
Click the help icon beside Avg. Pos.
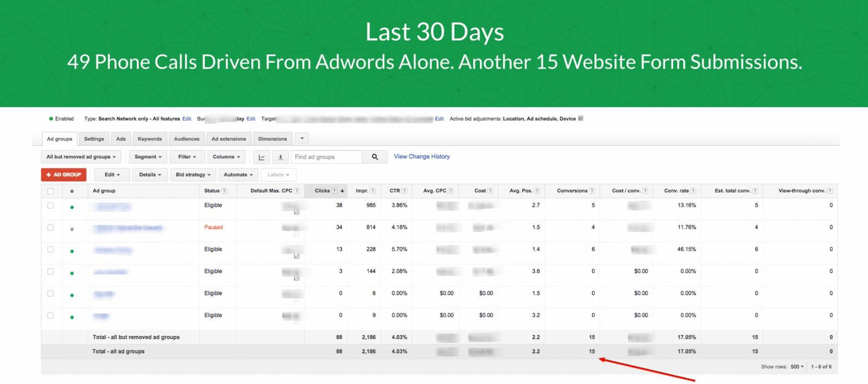point(537,191)
